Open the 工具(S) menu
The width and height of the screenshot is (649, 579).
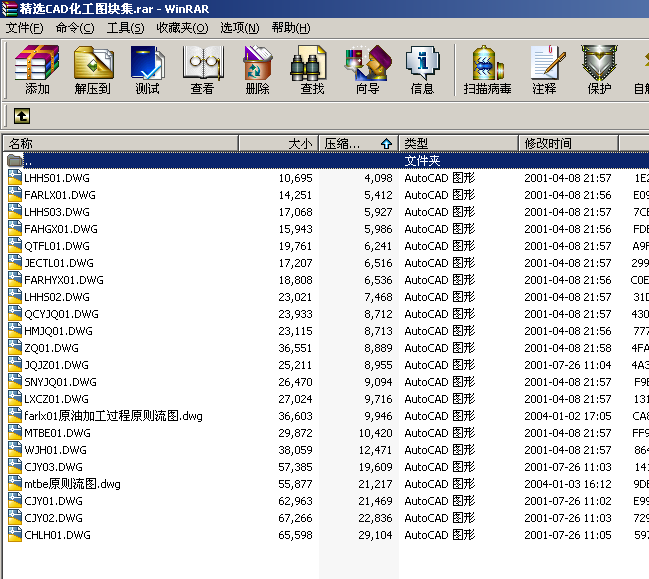[125, 28]
